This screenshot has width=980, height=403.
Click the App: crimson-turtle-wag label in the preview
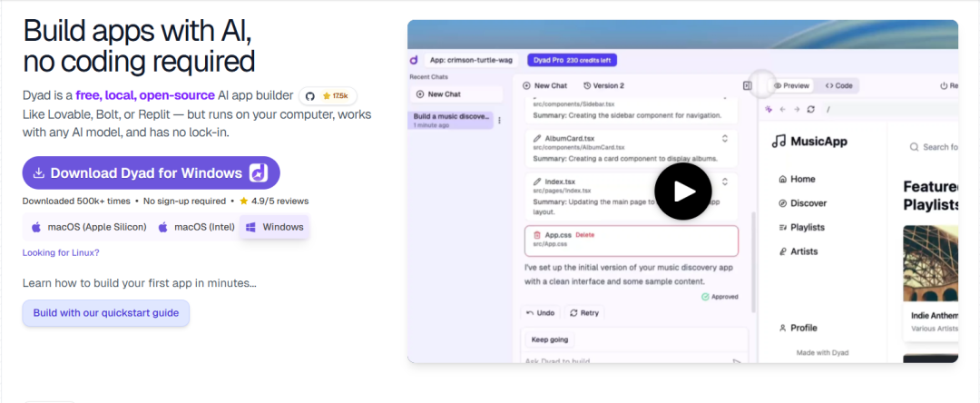(x=472, y=60)
